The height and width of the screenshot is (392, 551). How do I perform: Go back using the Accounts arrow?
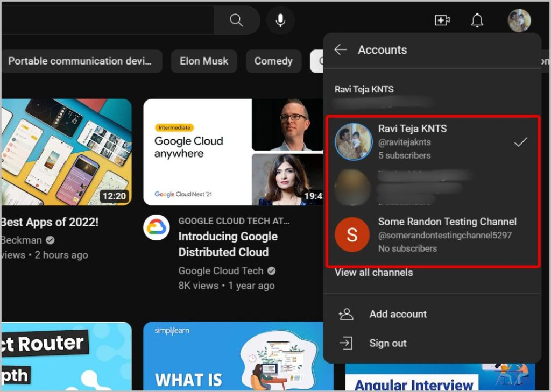tap(341, 49)
